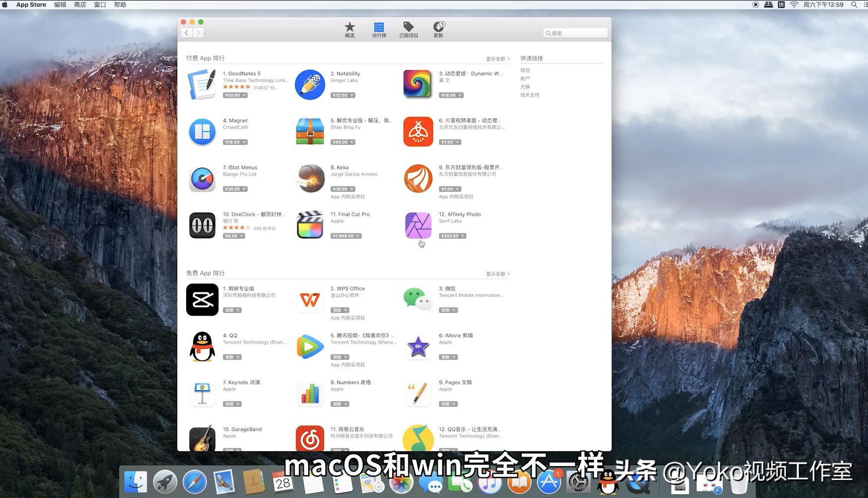The image size is (868, 498).
Task: Open the CapCut 剪映专业版 icon
Action: (202, 299)
